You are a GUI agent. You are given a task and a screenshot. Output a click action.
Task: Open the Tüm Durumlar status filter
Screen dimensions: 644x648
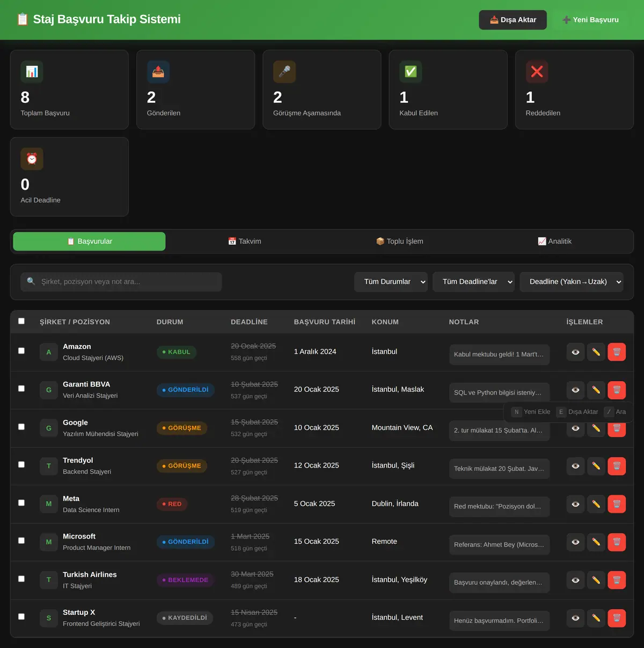click(x=391, y=282)
